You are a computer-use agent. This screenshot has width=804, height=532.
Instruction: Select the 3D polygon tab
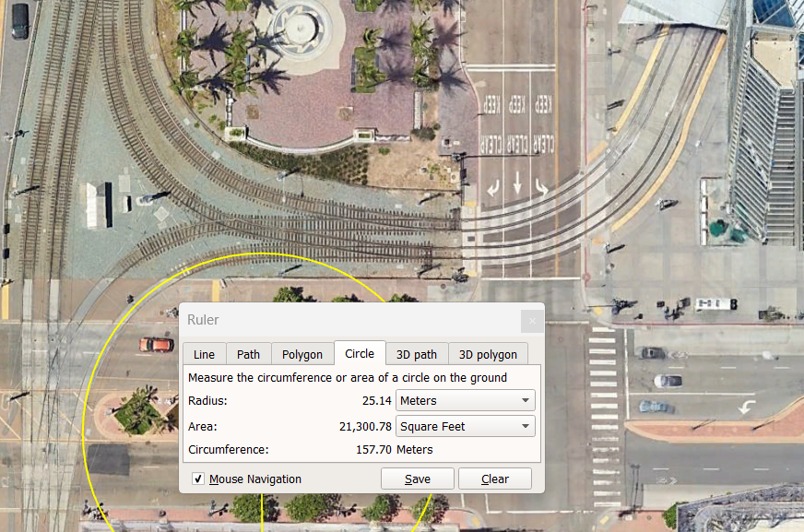point(489,354)
